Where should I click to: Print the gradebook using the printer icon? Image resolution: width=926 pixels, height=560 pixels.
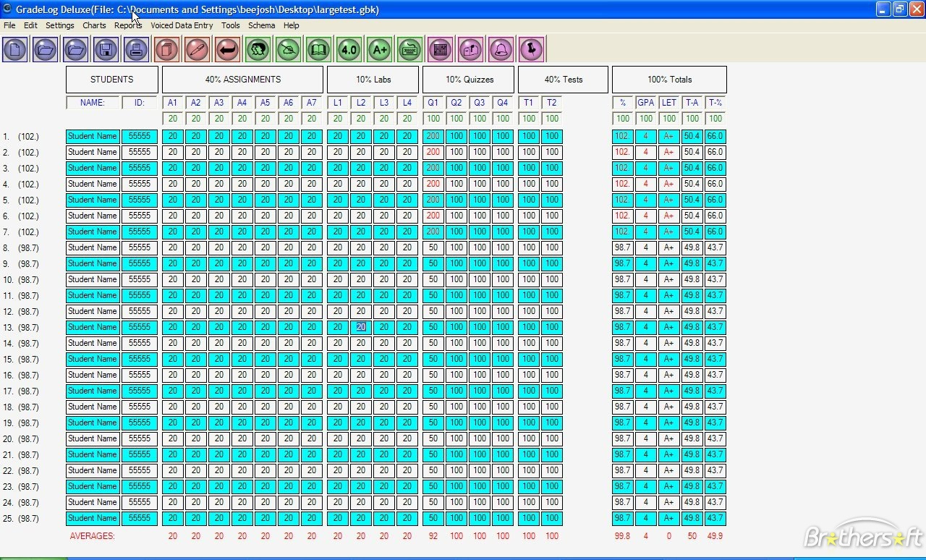(x=135, y=49)
